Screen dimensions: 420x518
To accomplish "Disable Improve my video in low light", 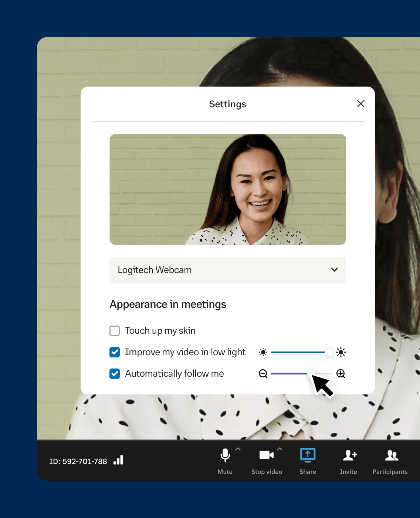I will [115, 352].
